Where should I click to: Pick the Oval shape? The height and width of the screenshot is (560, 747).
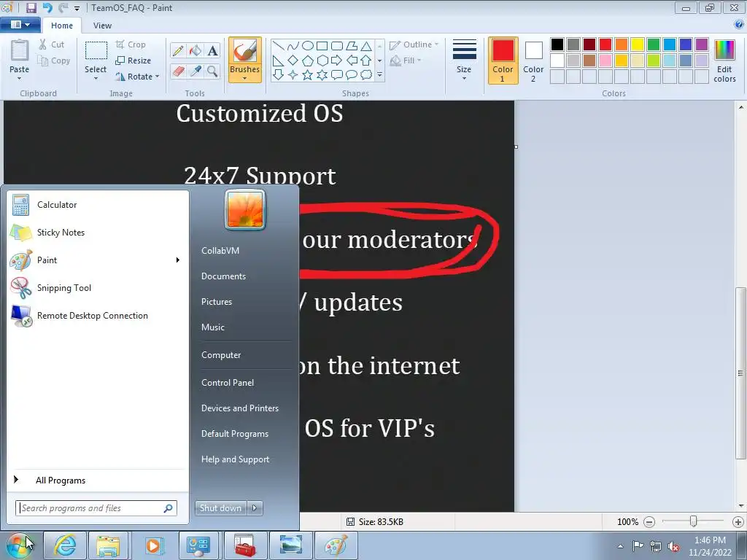pyautogui.click(x=308, y=46)
